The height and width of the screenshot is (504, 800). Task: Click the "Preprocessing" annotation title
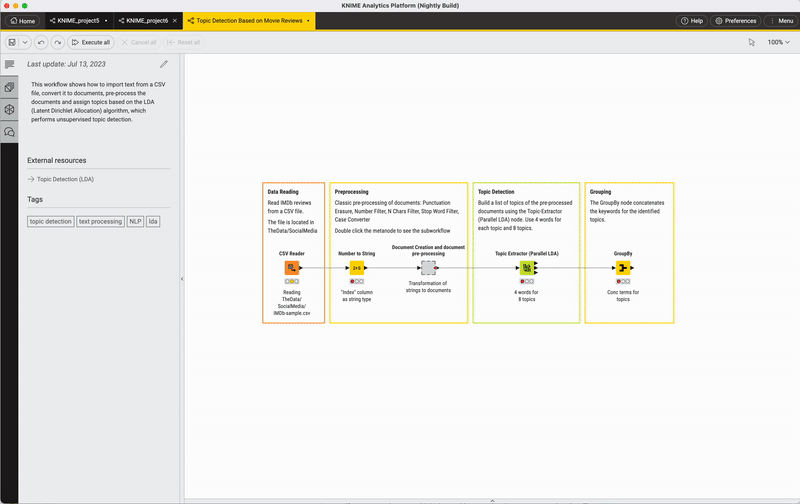point(352,192)
